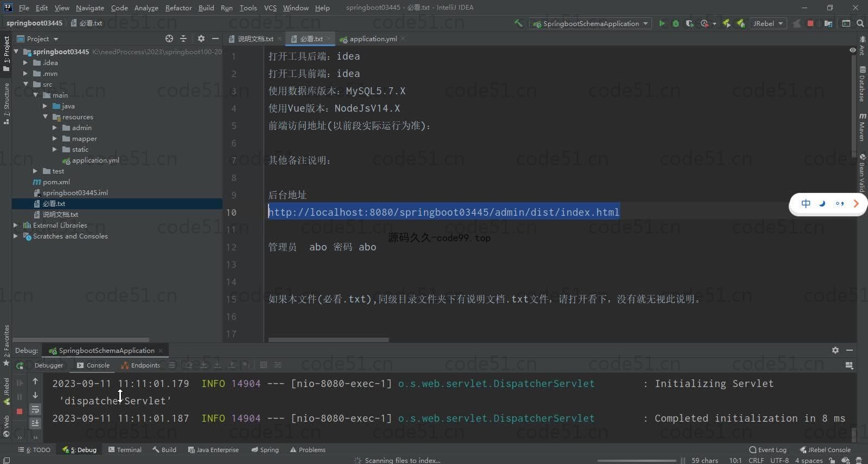The image size is (868, 464).
Task: Rerun SpringbootSchemaApplication icon in Debug panel
Action: tap(20, 366)
